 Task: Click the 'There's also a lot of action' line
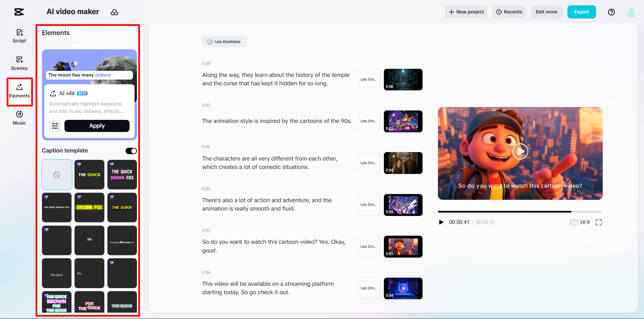[267, 204]
